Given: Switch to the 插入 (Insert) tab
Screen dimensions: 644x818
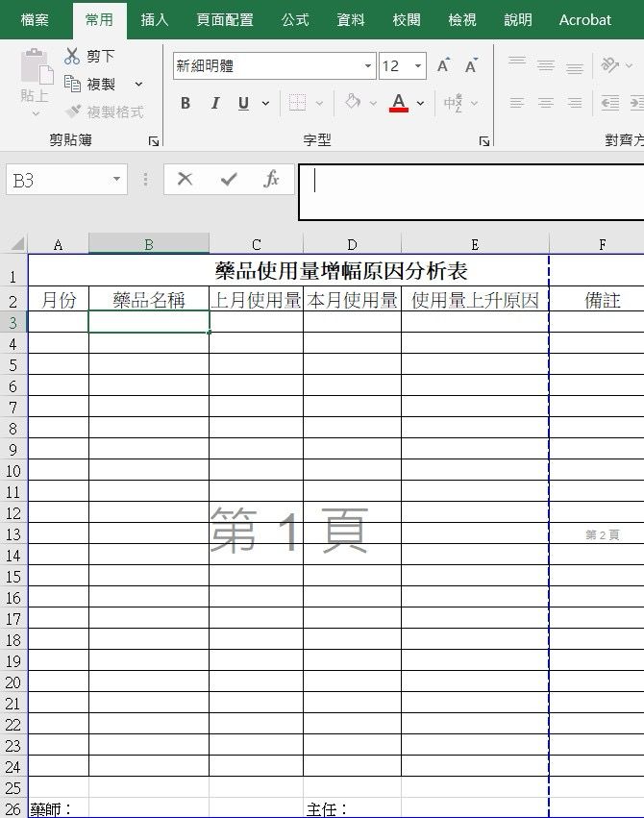Looking at the screenshot, I should 155,19.
